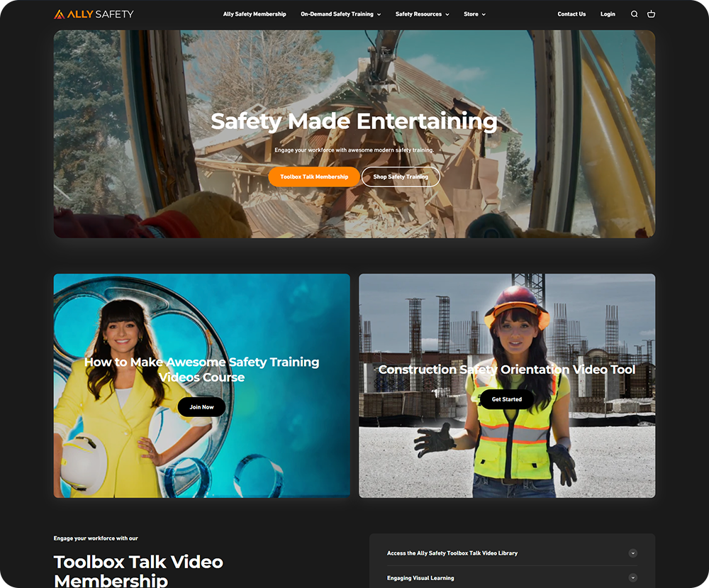The width and height of the screenshot is (709, 588).
Task: Expand On-Demand Safety Training dropdown
Action: (x=341, y=14)
